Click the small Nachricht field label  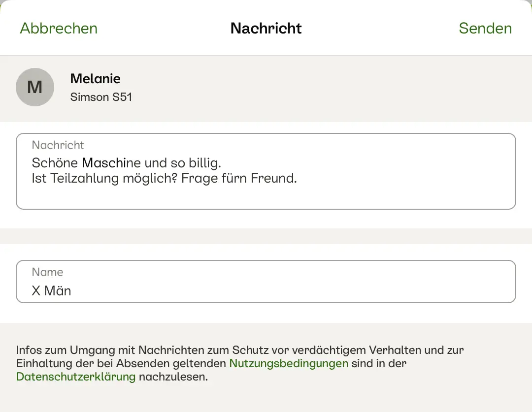point(58,145)
